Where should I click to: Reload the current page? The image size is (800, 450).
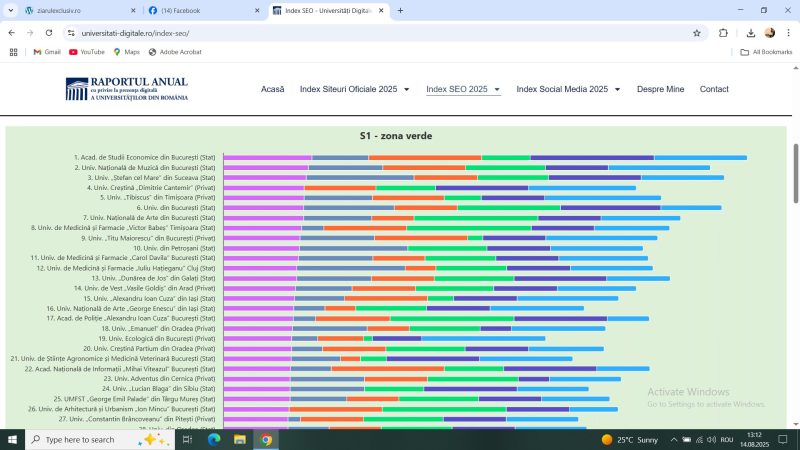tap(47, 32)
